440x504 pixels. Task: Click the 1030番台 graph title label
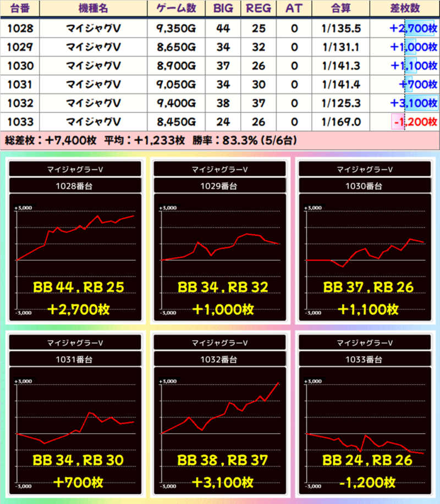[x=365, y=186]
